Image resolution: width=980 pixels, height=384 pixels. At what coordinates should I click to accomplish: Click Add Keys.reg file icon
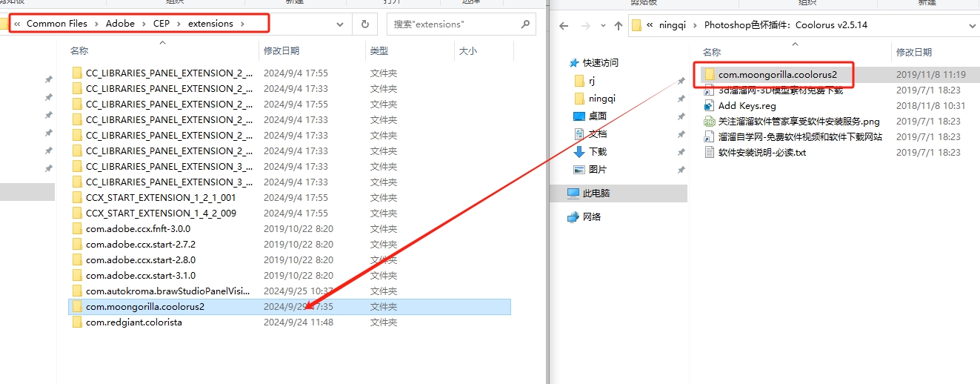point(710,106)
